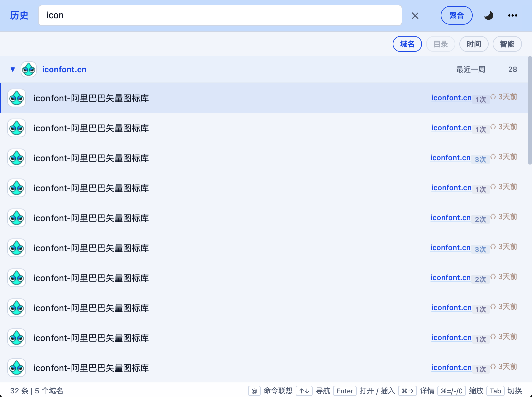Click the clock icon in the last visible row

[x=493, y=366]
